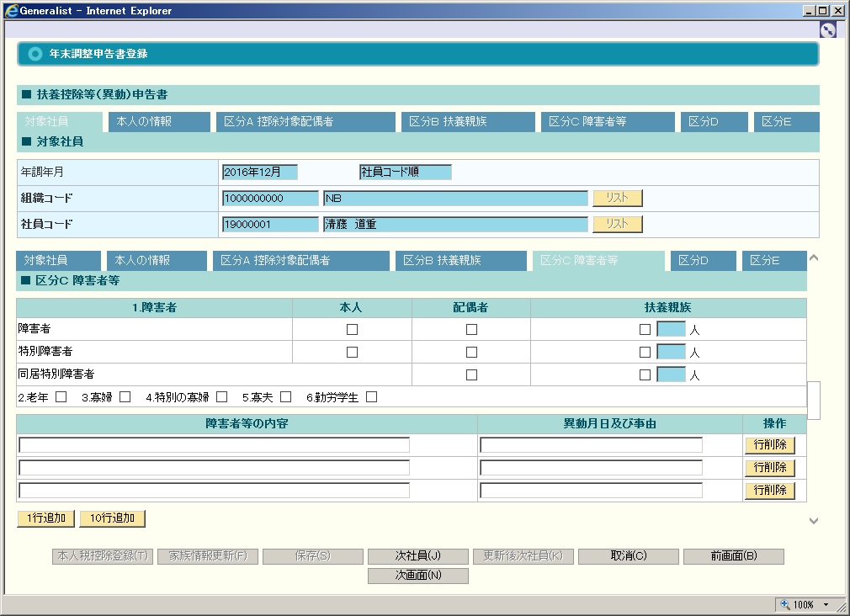Enable the 3.寡婦 checkbox
Screen dimensions: 850x616
(125, 396)
